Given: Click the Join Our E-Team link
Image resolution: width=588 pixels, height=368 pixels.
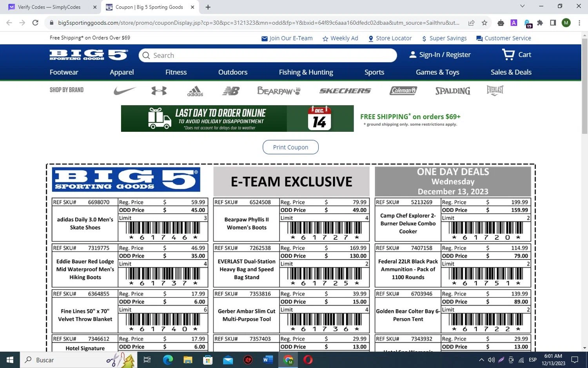Looking at the screenshot, I should tap(287, 38).
